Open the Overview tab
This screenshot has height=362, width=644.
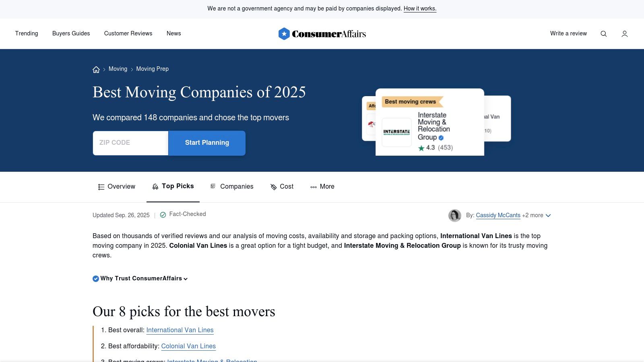point(121,187)
